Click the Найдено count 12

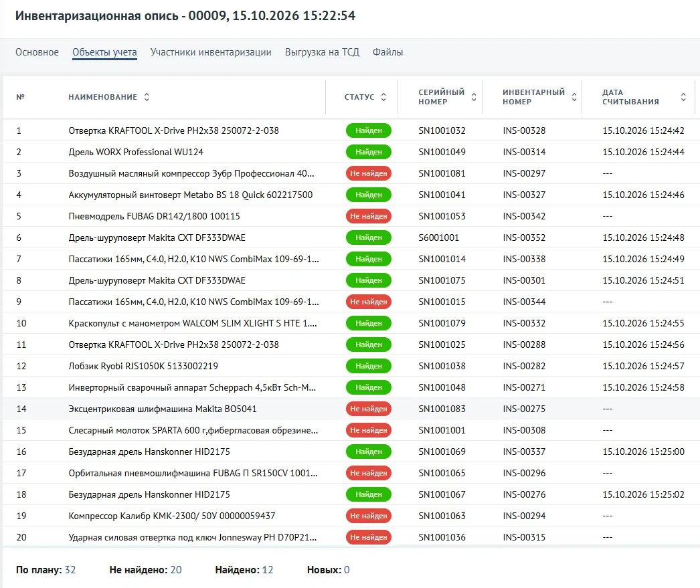click(268, 570)
